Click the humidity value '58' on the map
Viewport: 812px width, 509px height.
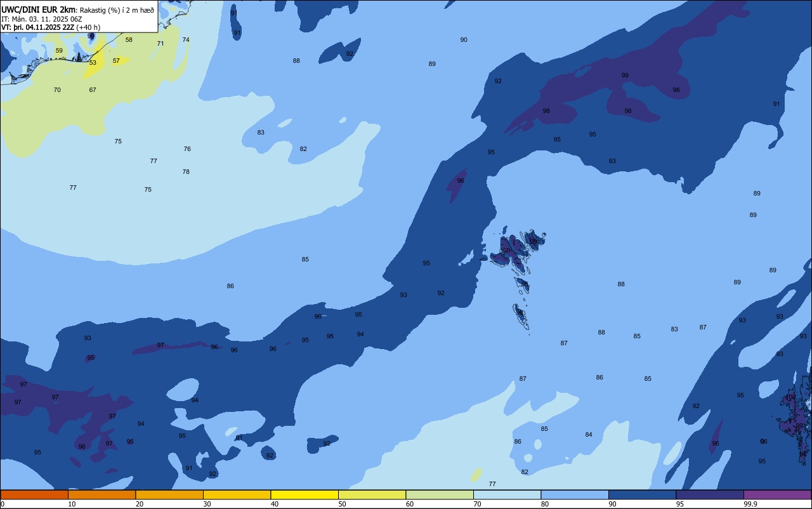coord(129,40)
